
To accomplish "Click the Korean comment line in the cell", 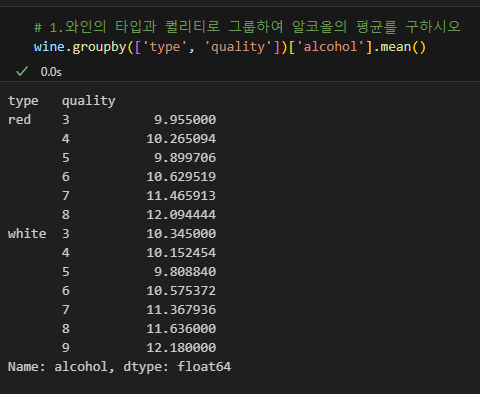I will tap(247, 27).
